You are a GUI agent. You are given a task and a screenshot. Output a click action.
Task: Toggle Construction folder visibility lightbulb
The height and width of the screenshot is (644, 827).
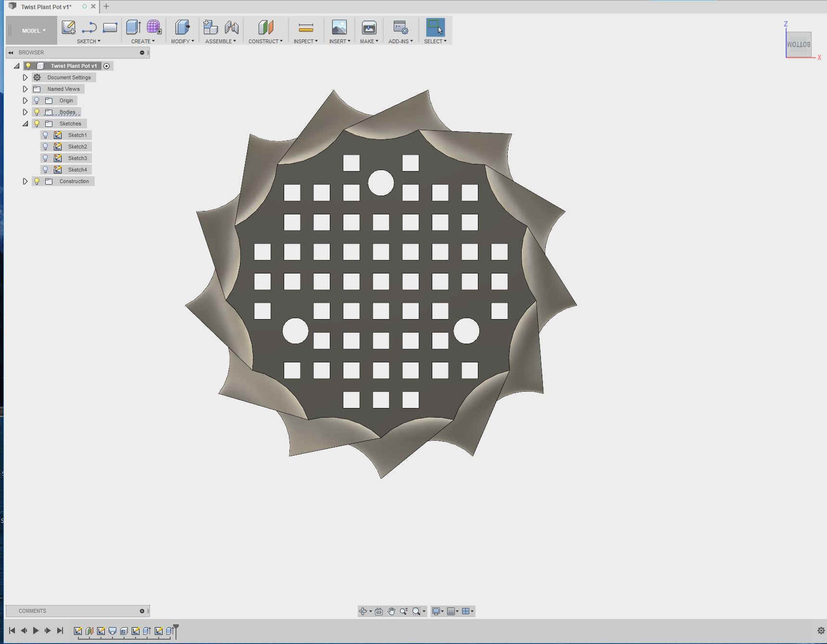coord(37,181)
